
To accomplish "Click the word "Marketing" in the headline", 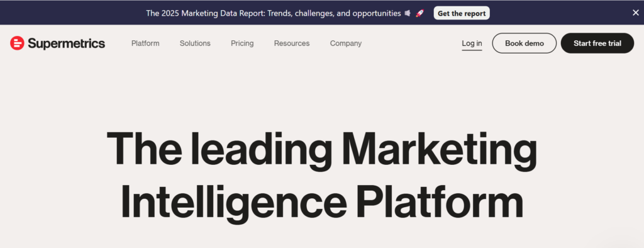I will click(440, 150).
